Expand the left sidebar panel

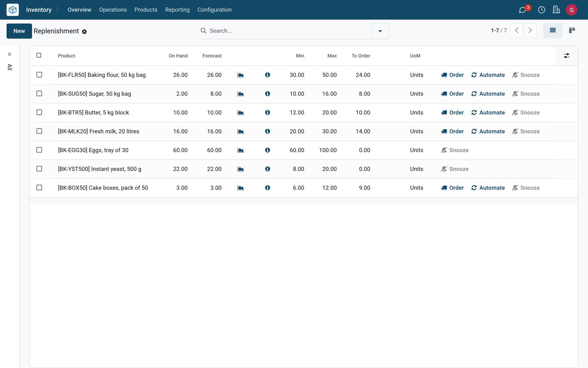point(10,54)
